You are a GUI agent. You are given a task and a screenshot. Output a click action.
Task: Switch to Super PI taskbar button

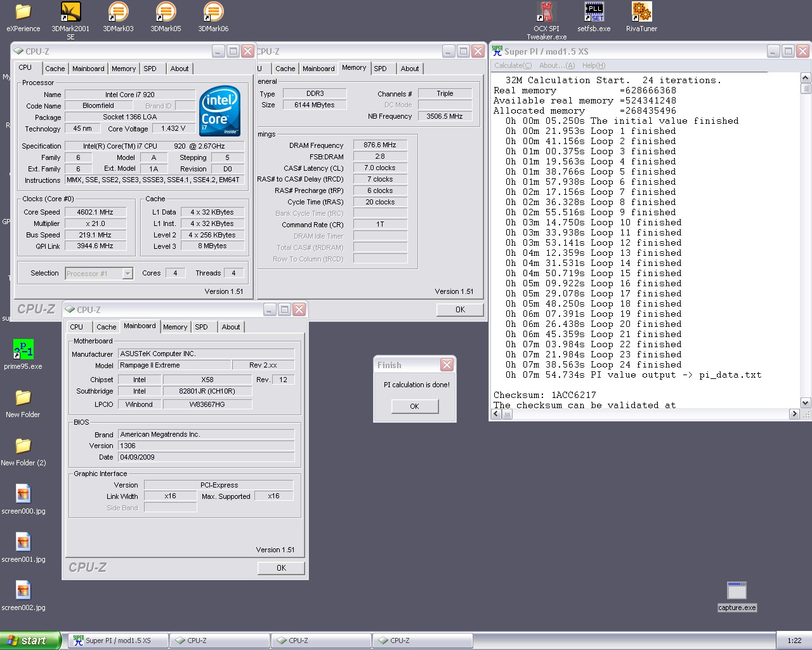118,640
